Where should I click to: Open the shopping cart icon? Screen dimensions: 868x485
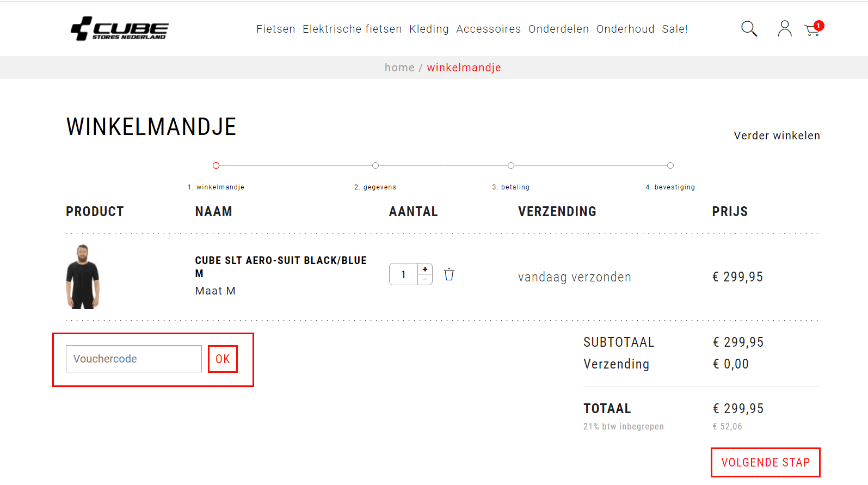(x=812, y=29)
